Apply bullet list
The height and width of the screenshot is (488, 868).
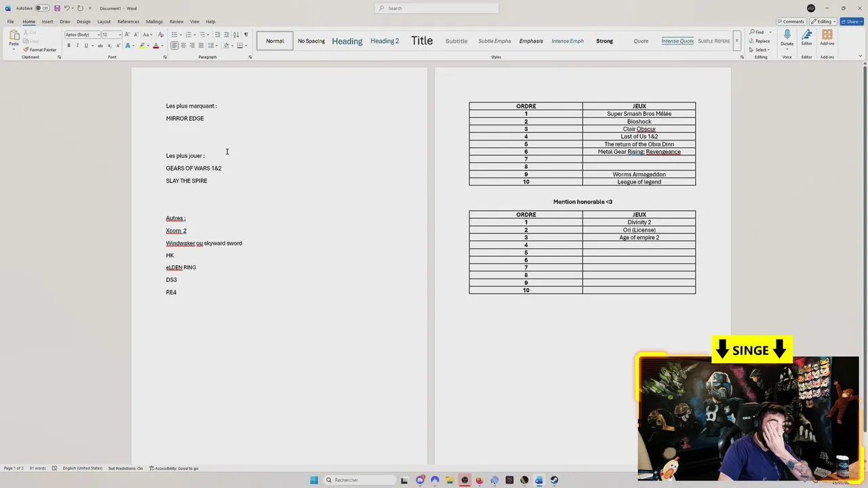[x=174, y=35]
